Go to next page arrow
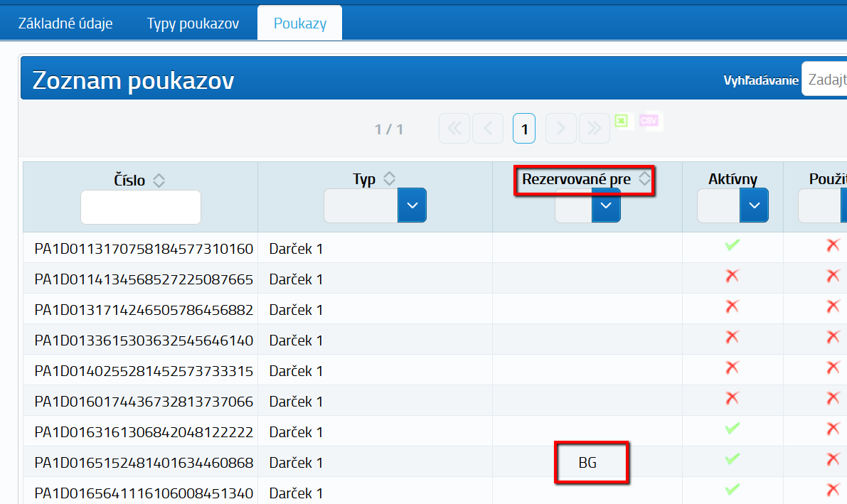Image resolution: width=847 pixels, height=504 pixels. tap(560, 129)
